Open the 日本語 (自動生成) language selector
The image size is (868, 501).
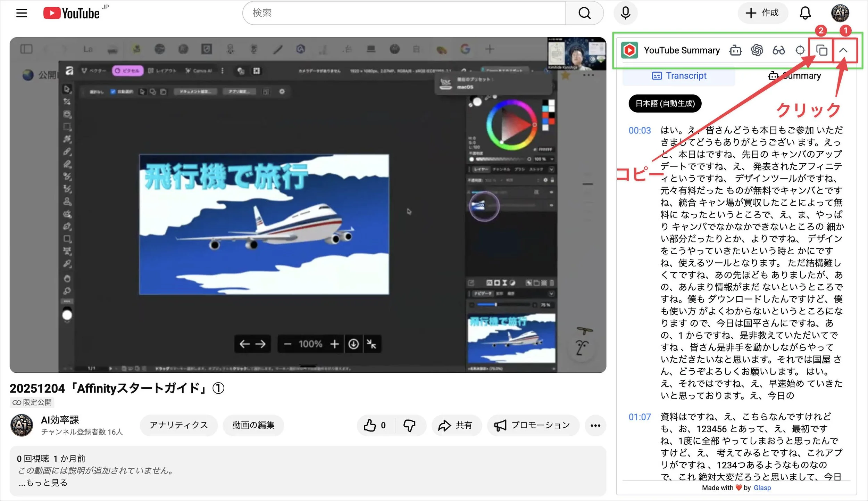[665, 104]
